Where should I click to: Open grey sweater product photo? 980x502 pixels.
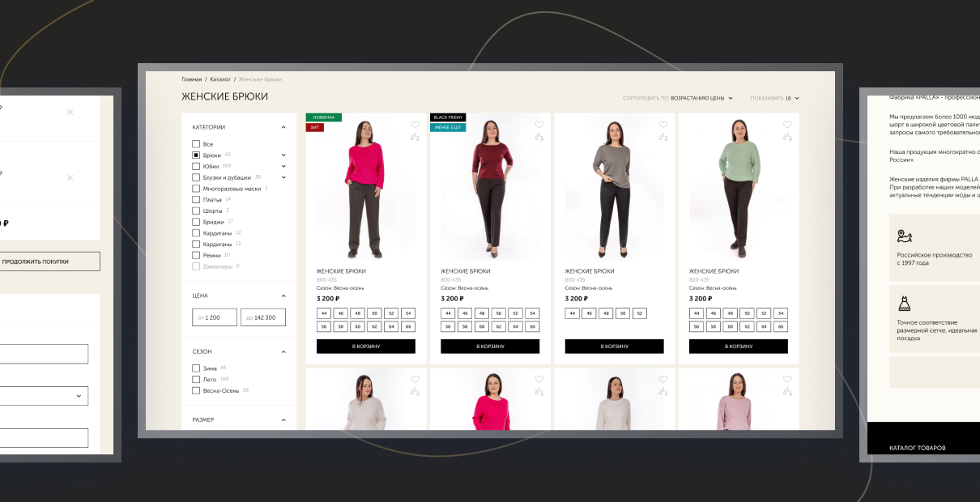(x=614, y=189)
